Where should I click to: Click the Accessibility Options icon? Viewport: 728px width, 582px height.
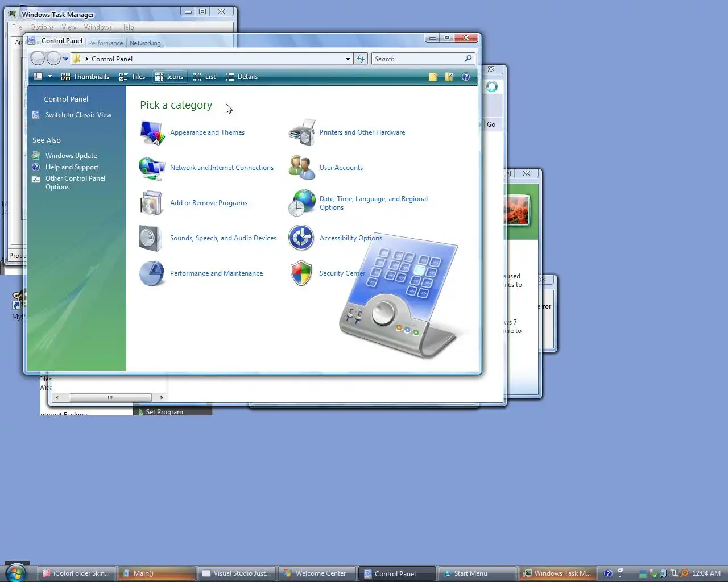tap(301, 238)
